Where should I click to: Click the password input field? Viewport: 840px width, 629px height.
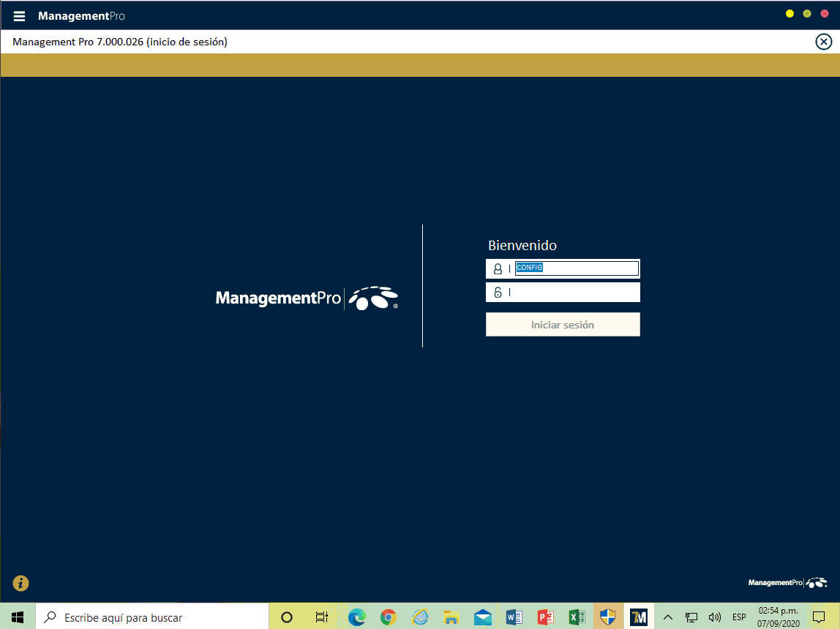[x=574, y=293]
